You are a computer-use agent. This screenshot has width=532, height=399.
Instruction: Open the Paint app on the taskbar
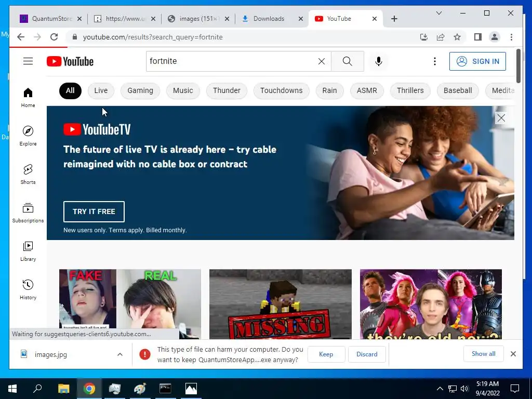pos(140,389)
